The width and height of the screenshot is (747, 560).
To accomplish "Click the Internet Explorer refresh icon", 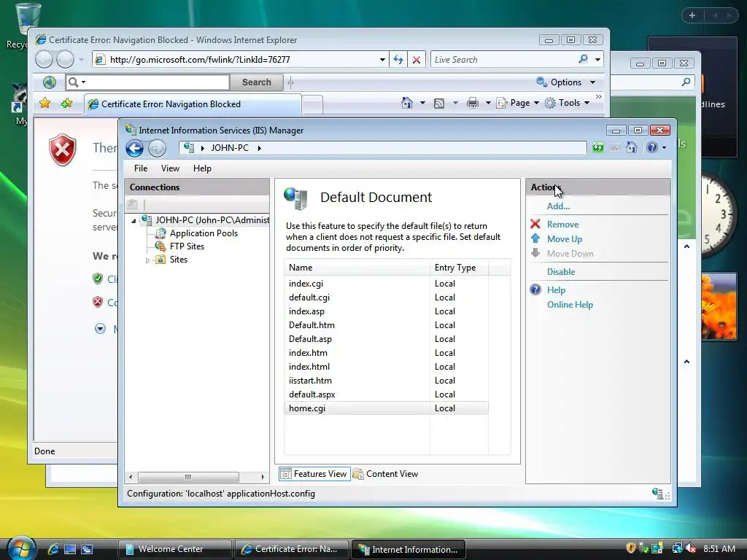I will point(398,60).
